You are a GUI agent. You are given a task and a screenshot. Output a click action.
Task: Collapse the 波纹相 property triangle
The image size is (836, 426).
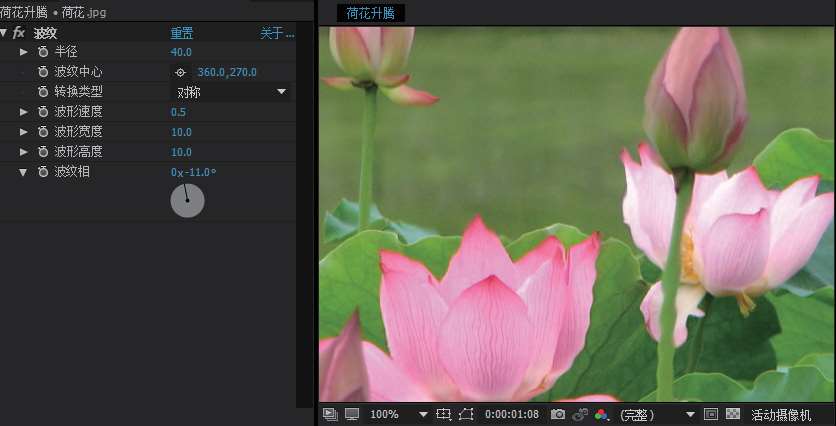[23, 172]
